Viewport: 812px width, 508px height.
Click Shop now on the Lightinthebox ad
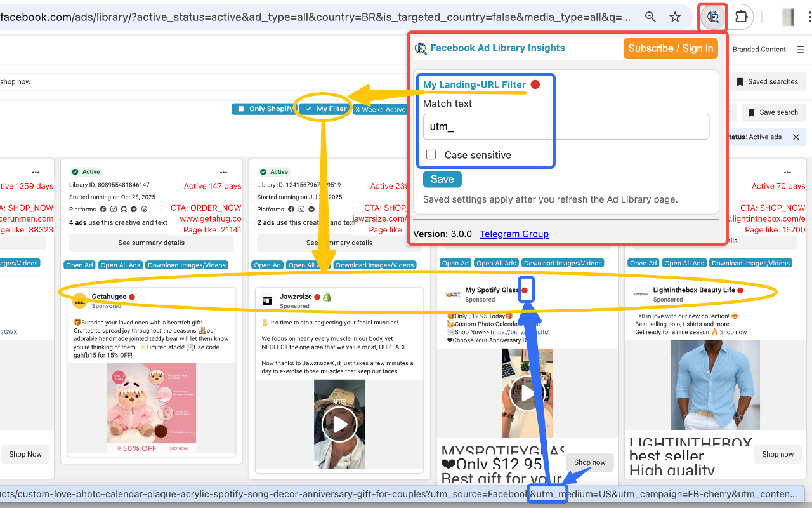coord(778,454)
